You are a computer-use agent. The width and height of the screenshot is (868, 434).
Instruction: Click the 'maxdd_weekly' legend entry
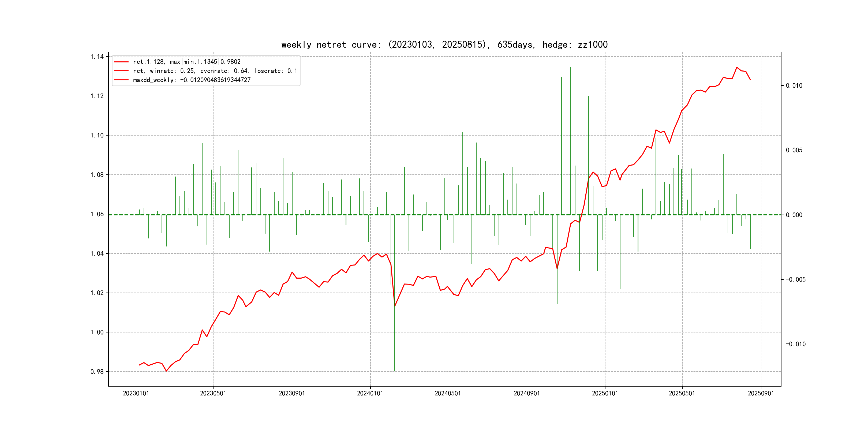191,80
